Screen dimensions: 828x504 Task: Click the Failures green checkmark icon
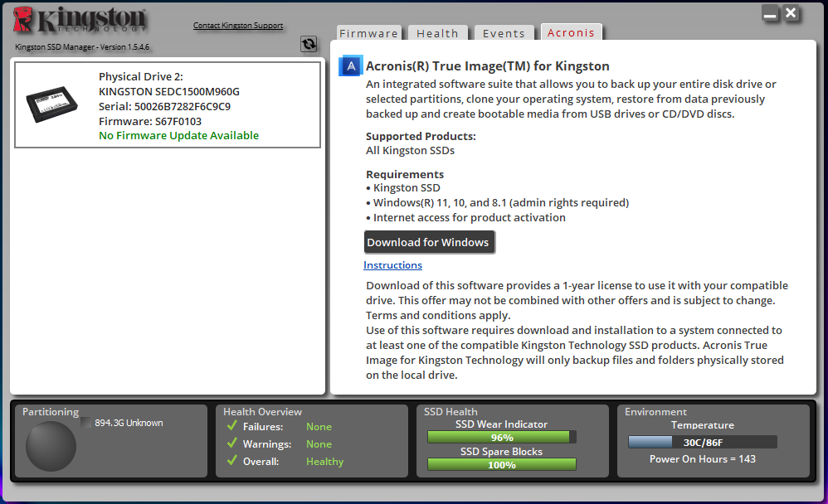click(x=231, y=426)
